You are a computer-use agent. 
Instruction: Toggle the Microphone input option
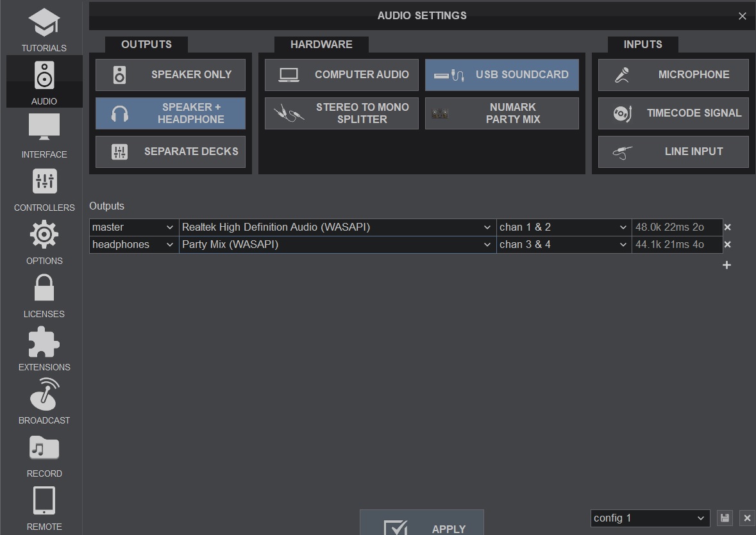[x=673, y=74]
